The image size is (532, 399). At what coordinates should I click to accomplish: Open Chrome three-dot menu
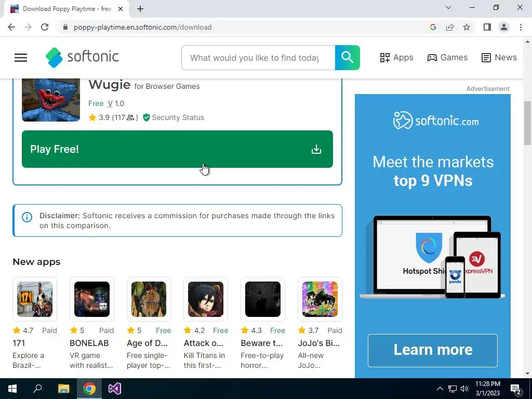pos(521,27)
